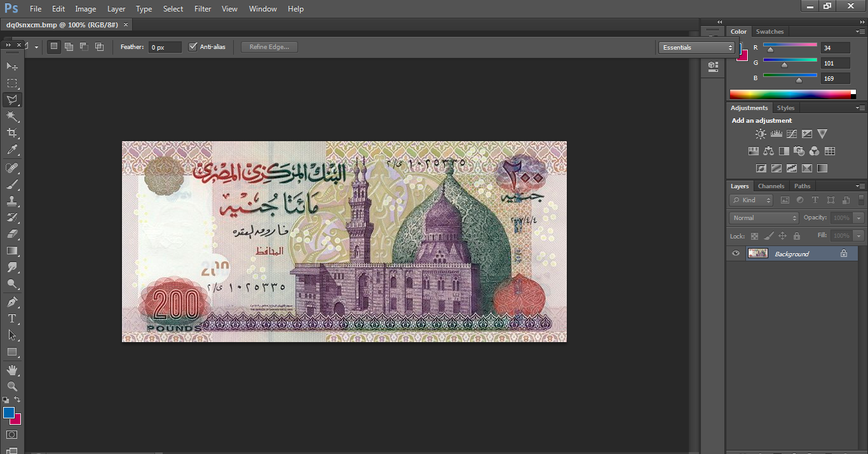Open the tool preset picker arrow

36,47
